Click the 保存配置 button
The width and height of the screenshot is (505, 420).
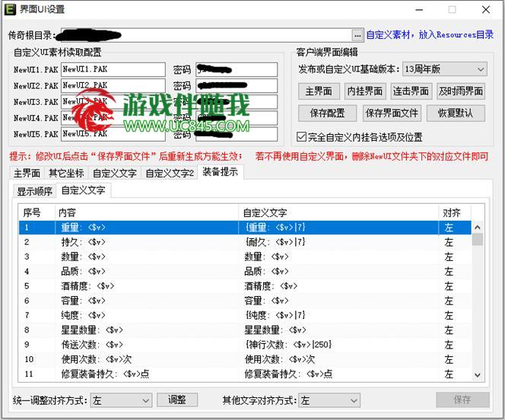point(327,113)
